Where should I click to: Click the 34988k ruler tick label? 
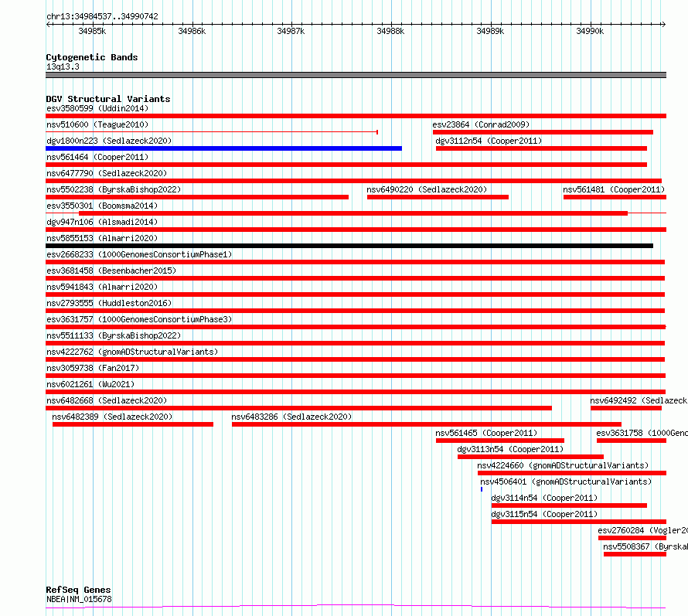coord(390,31)
